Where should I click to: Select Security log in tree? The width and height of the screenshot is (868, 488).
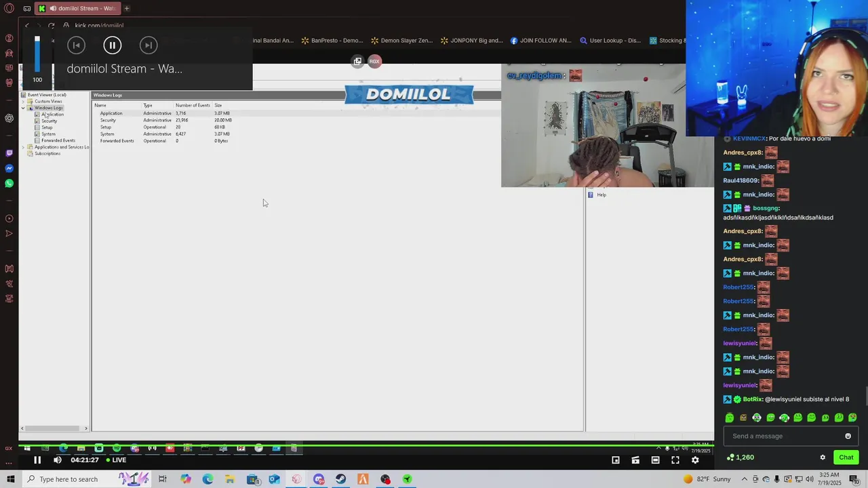[x=49, y=121]
